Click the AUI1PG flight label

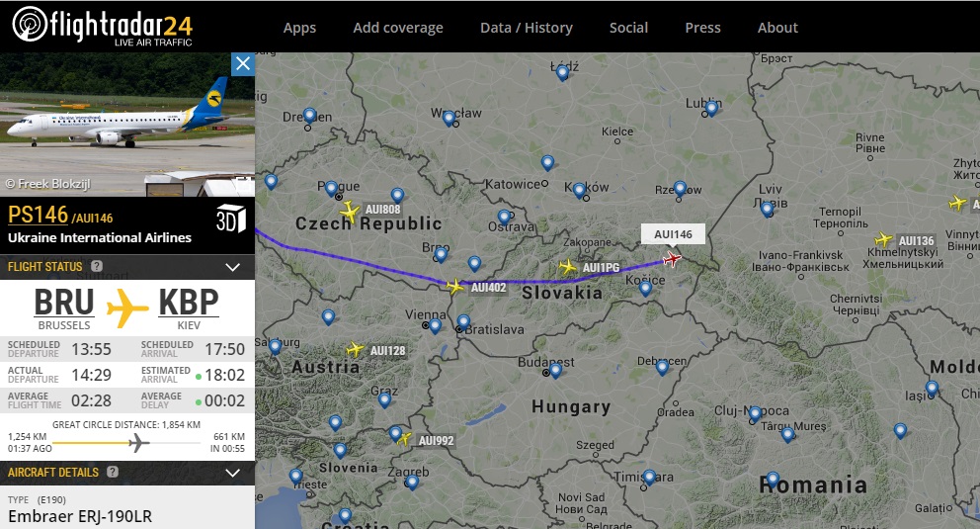[602, 267]
